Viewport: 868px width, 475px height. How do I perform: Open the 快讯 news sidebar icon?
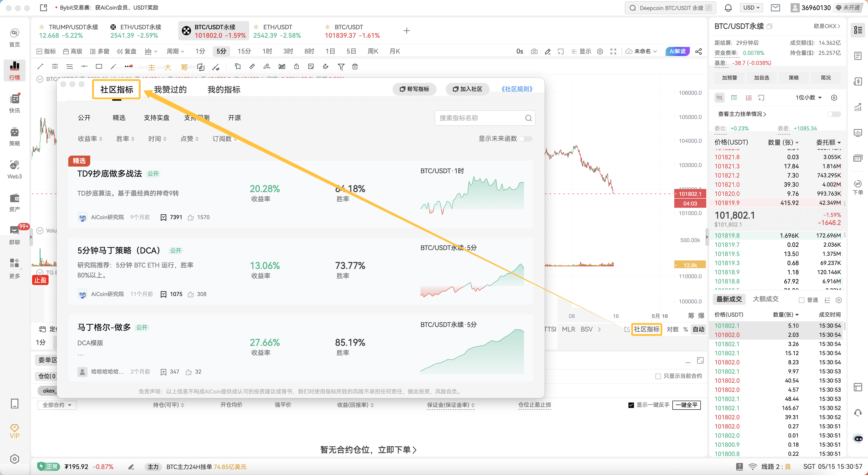[x=14, y=103]
